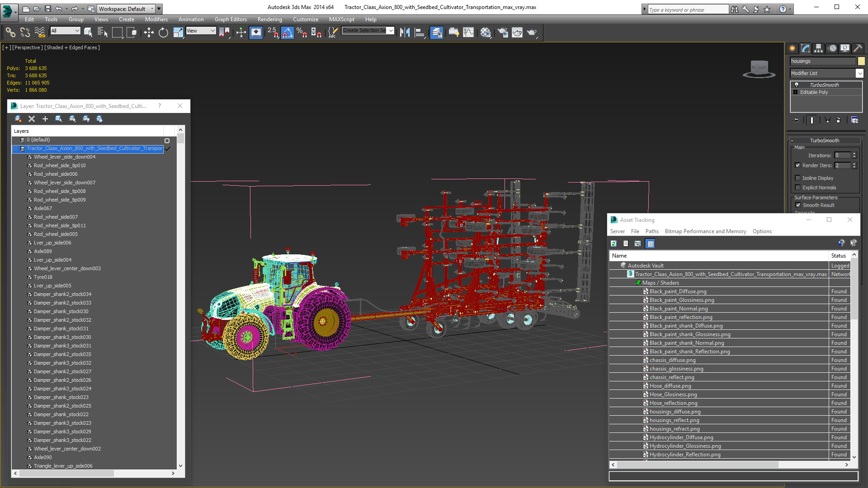The image size is (868, 488).
Task: Enable Isoline Display checkbox
Action: (x=798, y=178)
